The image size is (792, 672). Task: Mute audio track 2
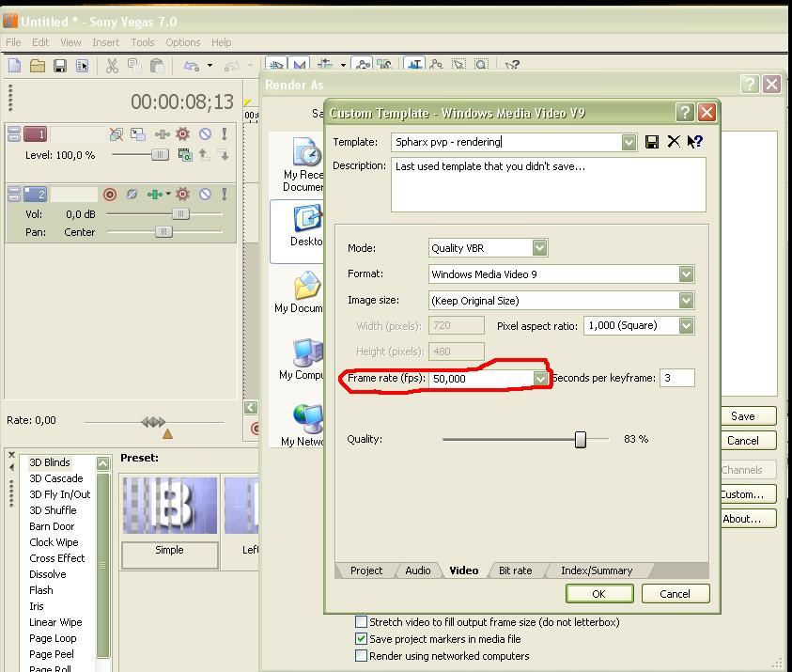[x=205, y=194]
